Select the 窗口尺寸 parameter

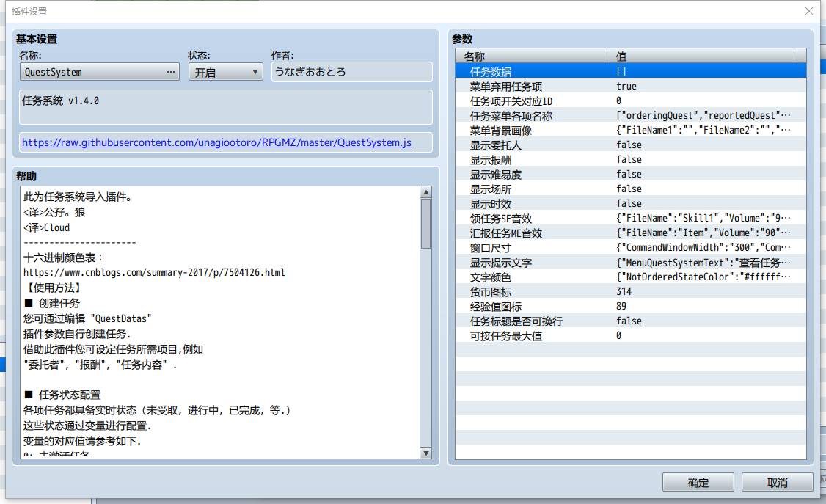click(631, 247)
